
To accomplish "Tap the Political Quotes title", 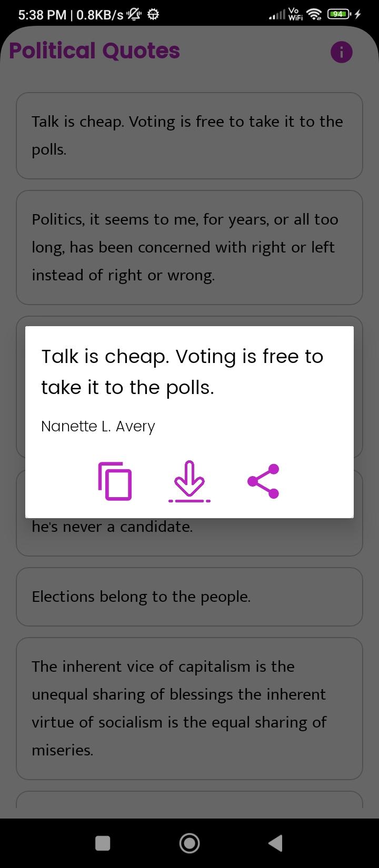I will tap(95, 51).
